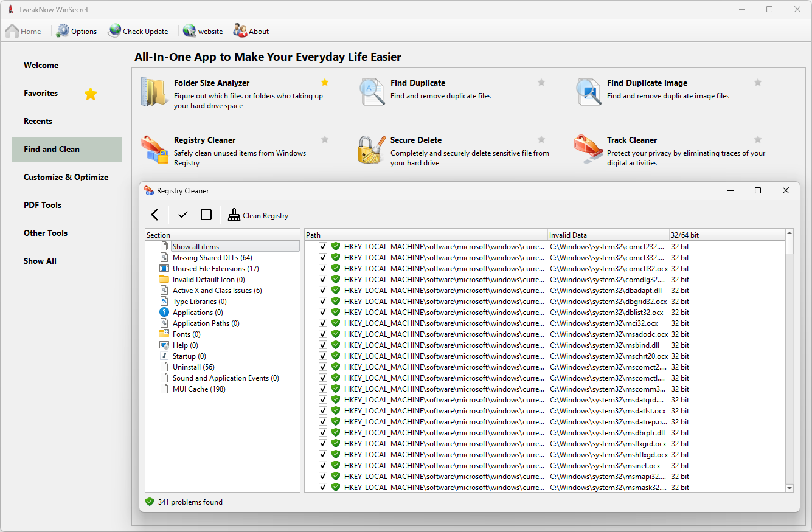Image resolution: width=812 pixels, height=532 pixels.
Task: Select Sound and Application Events (0) section
Action: [x=226, y=378]
